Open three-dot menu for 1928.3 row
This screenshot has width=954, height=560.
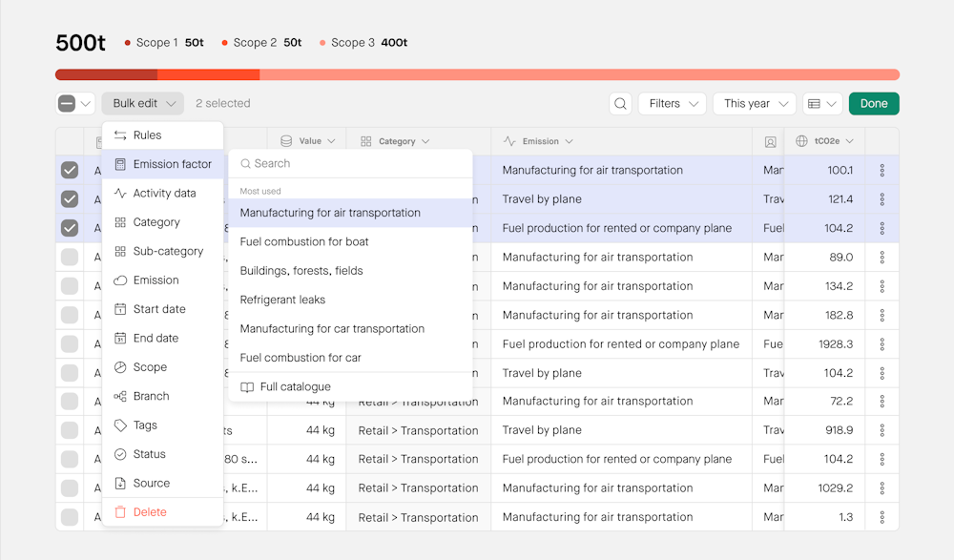pos(881,344)
